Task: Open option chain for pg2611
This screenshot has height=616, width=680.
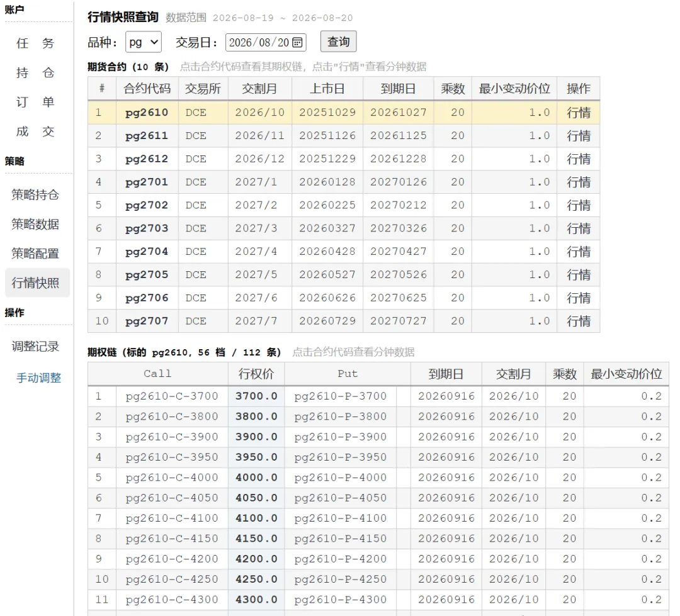Action: pyautogui.click(x=147, y=136)
